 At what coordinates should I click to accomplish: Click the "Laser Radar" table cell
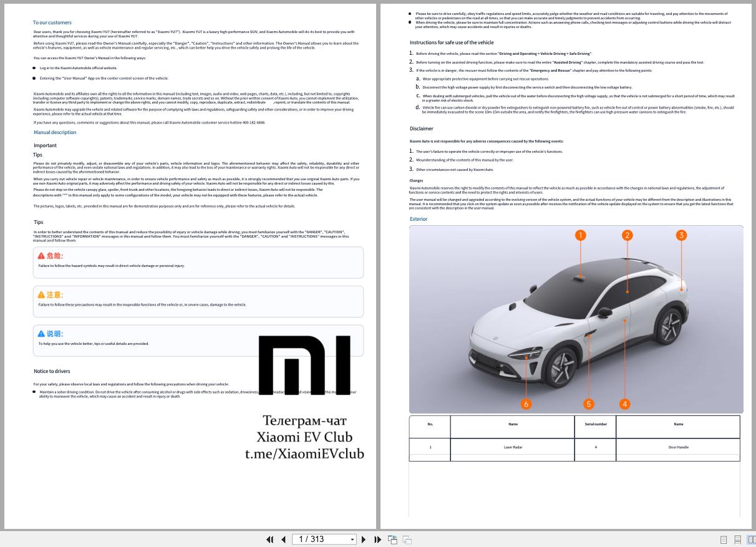point(513,447)
